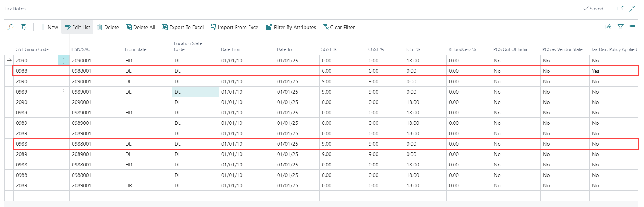Choose Delete All from the toolbar
Viewport: 644px width, 207px height.
point(140,27)
